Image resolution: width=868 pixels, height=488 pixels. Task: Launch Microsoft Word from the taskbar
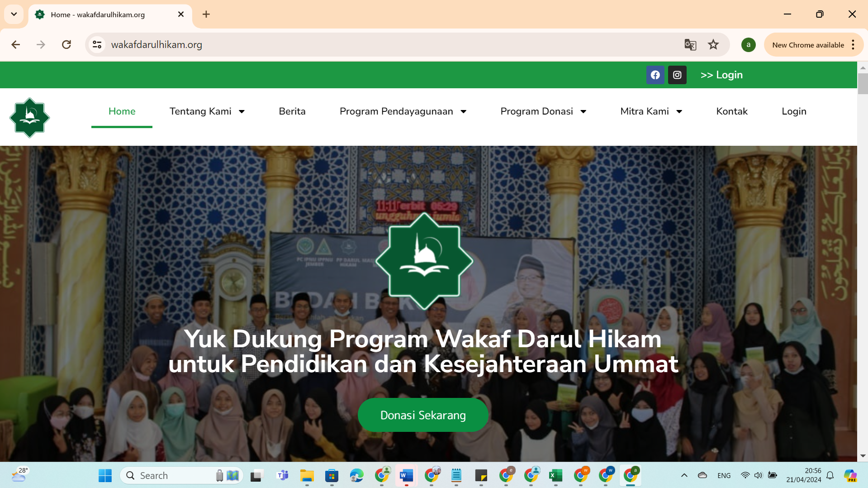[406, 475]
